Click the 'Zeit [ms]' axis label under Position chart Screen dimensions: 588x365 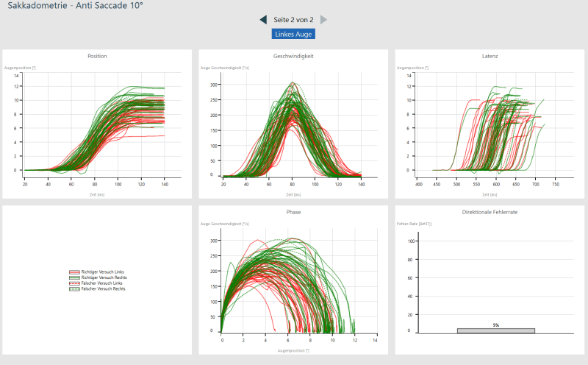[x=97, y=194]
